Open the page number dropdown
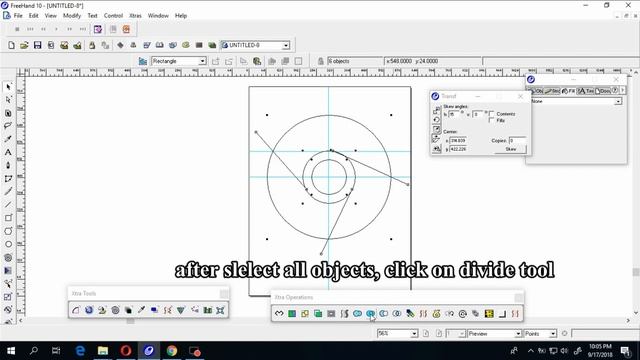 (462, 334)
